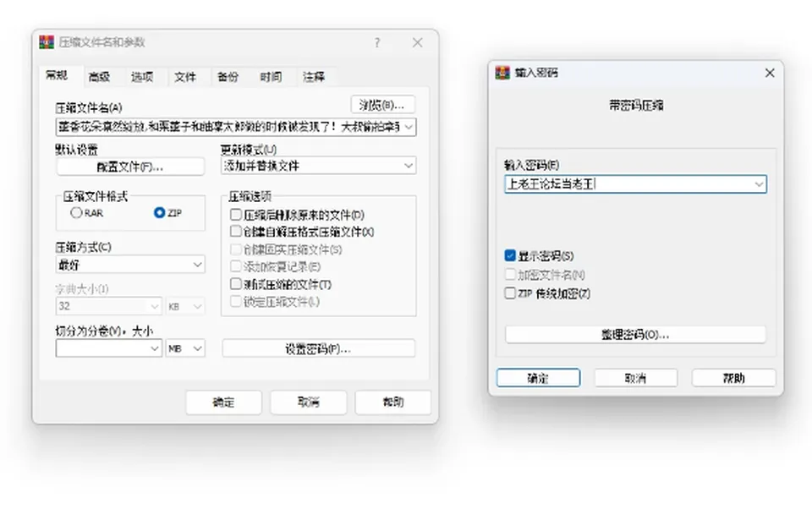Close the 压缩文件名和参数 dialog with X
Viewport: 812px width, 509px height.
417,42
